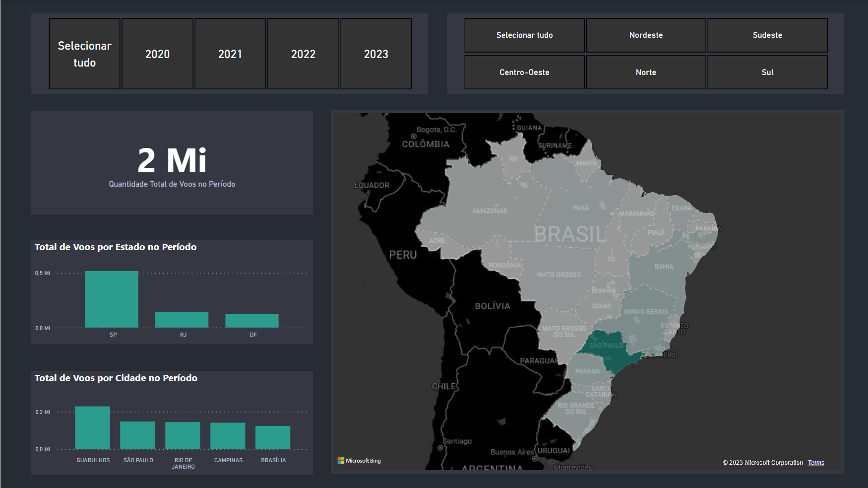Screen dimensions: 868x488
Task: Select the DF bar in state chart
Action: click(252, 321)
